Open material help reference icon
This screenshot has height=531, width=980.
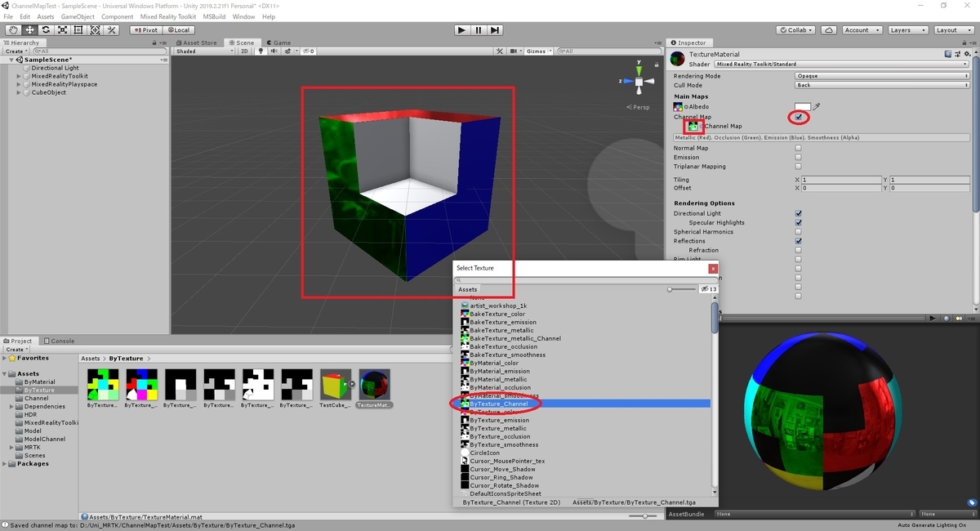[x=947, y=55]
